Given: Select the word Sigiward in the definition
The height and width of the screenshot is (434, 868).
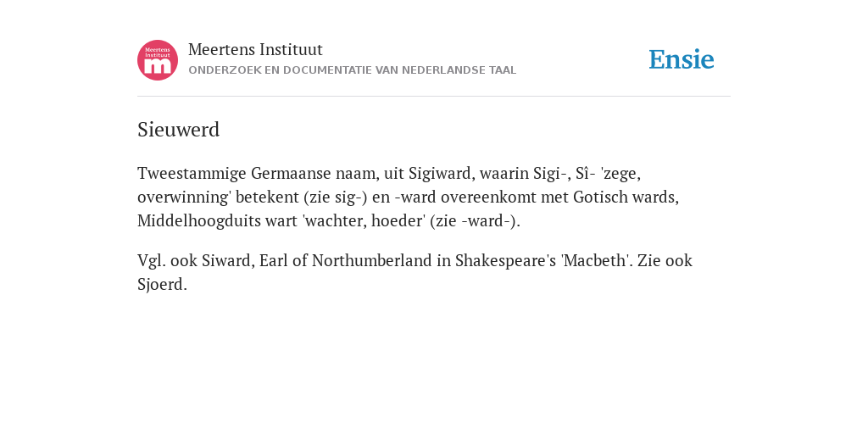Looking at the screenshot, I should click(x=441, y=173).
